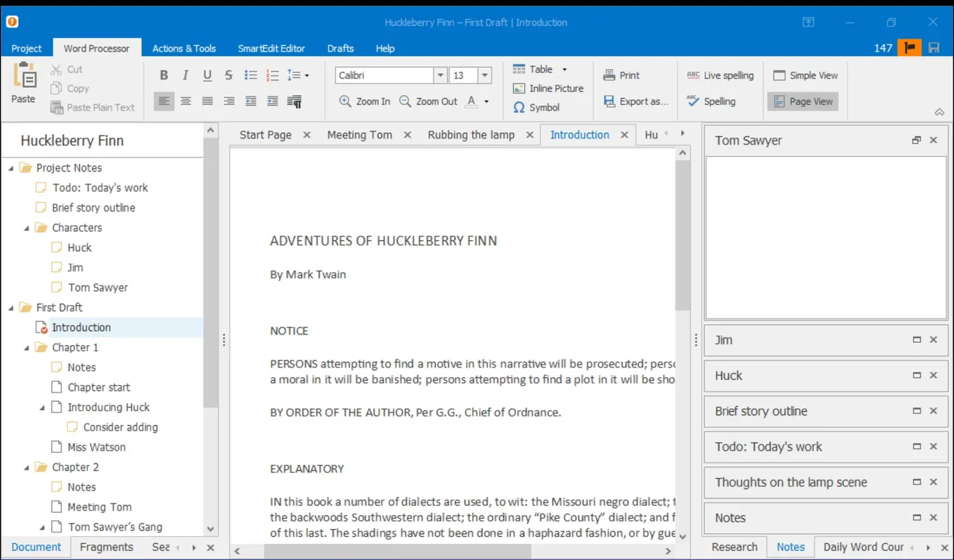The width and height of the screenshot is (954, 560).
Task: Zoom In on the document
Action: pyautogui.click(x=365, y=101)
